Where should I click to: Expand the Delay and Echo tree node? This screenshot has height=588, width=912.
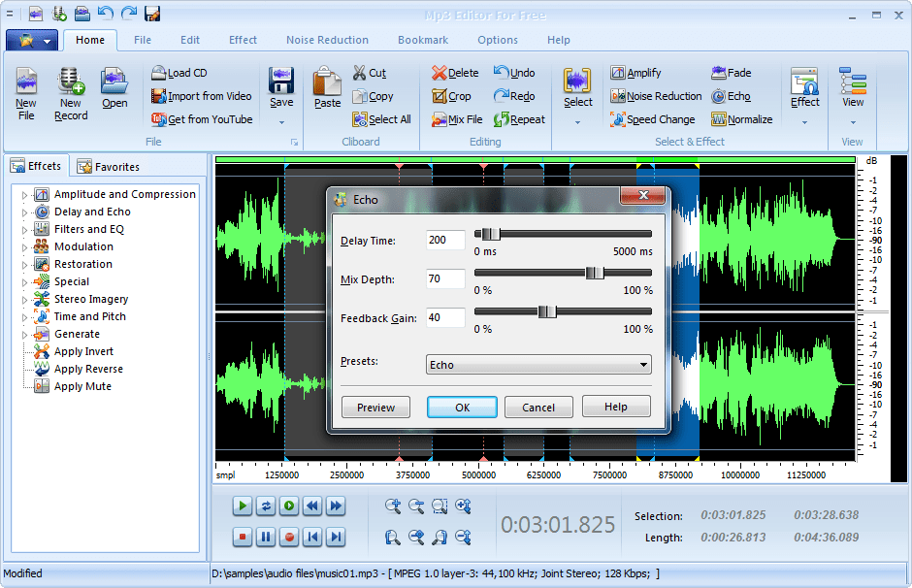(x=24, y=212)
